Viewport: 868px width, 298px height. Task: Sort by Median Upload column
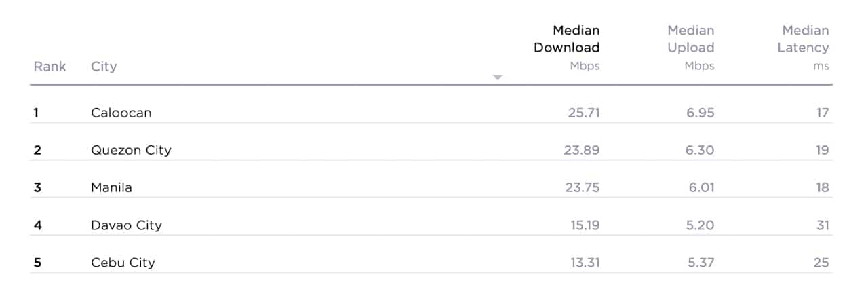point(690,39)
